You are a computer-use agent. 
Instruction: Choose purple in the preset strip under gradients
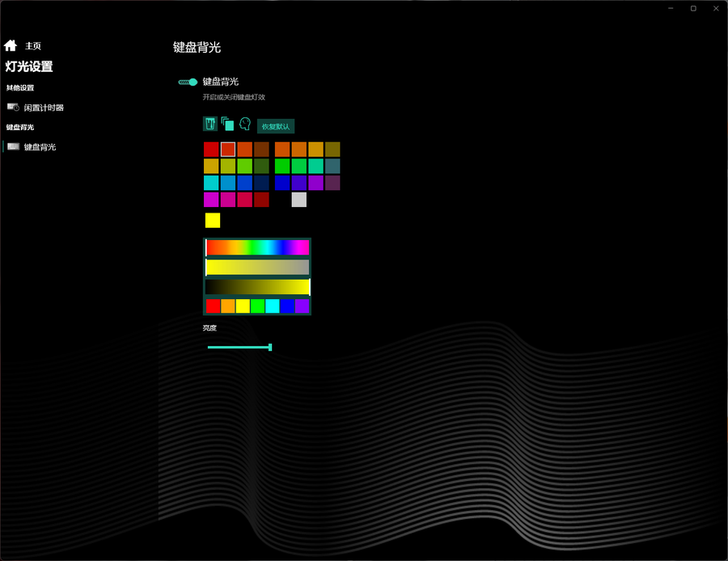tap(303, 306)
